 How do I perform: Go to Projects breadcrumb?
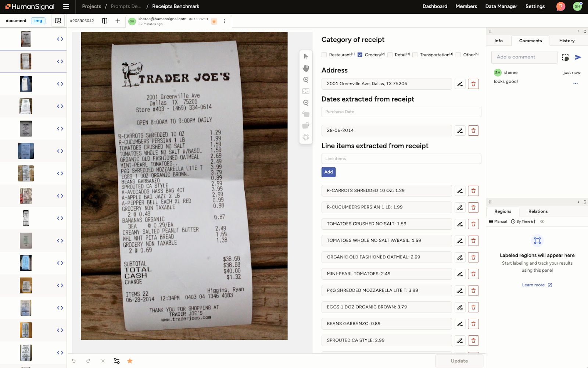[92, 6]
